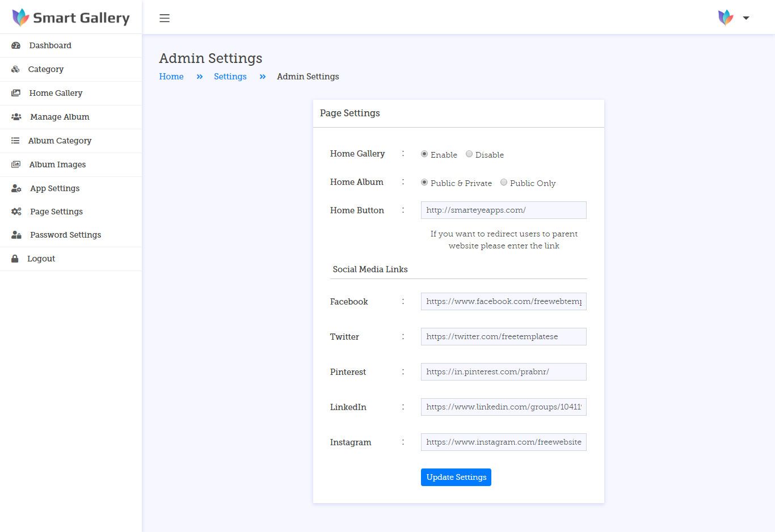The image size is (775, 532).
Task: Open the user profile dropdown arrow
Action: tap(746, 18)
